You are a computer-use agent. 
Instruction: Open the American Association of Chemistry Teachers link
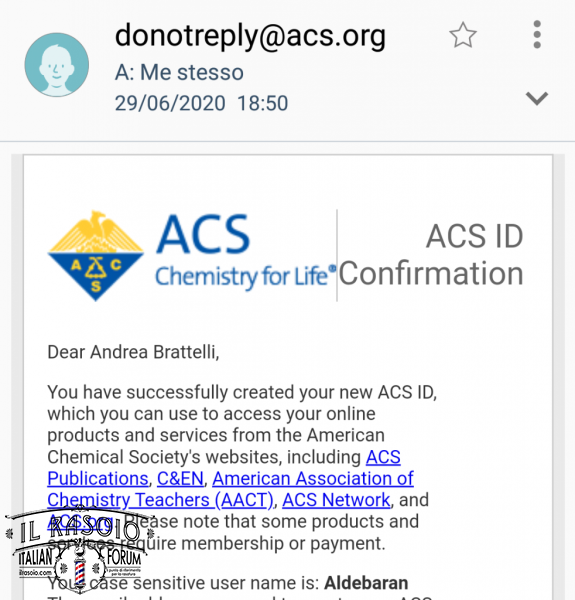[230, 489]
